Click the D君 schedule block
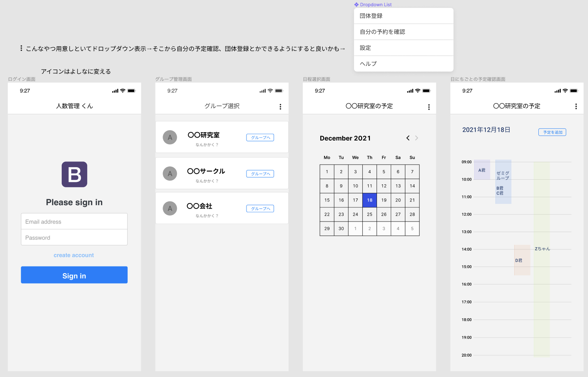This screenshot has height=377, width=588. [522, 260]
